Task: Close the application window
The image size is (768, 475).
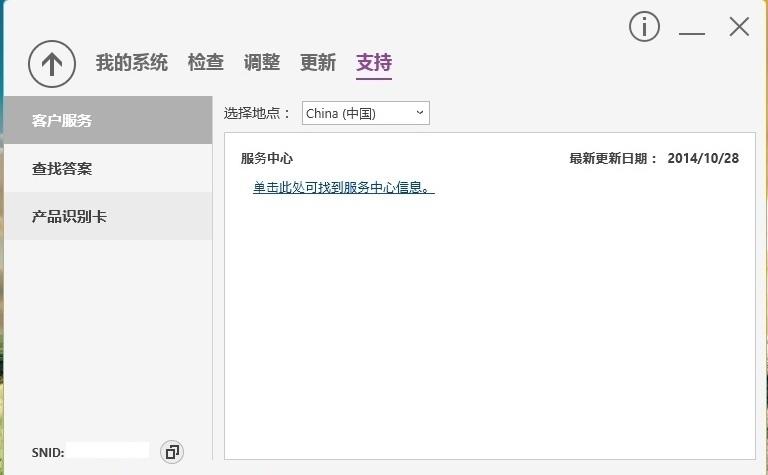Action: click(739, 27)
